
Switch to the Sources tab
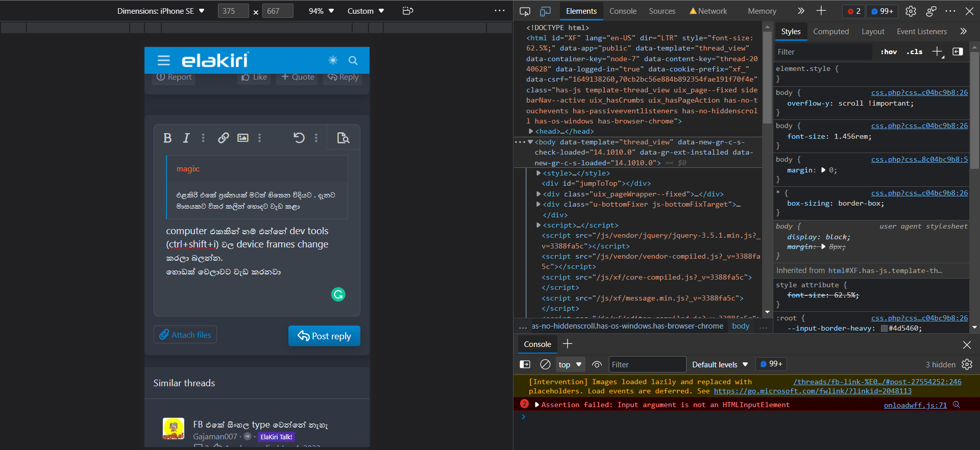(x=662, y=11)
